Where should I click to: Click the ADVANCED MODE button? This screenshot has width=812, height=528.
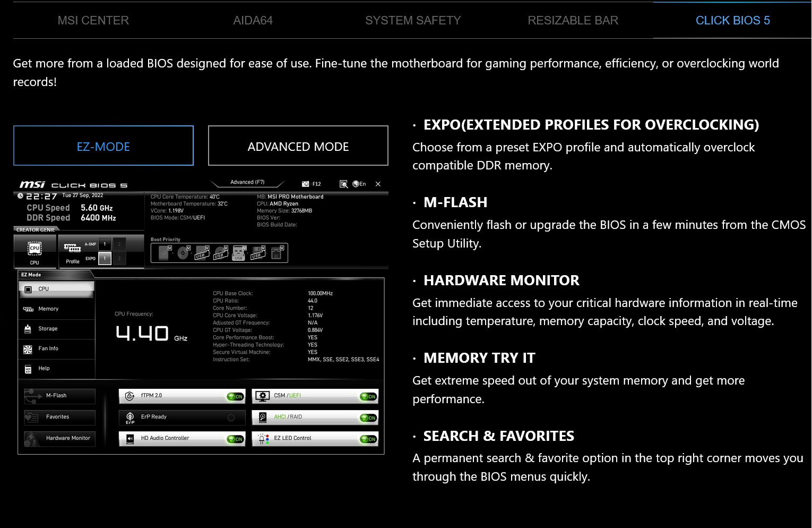(x=298, y=146)
